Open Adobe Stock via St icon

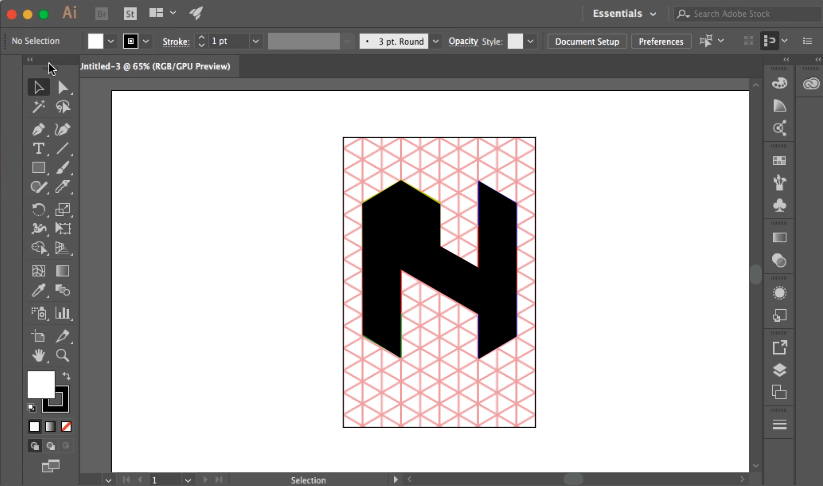pos(130,14)
